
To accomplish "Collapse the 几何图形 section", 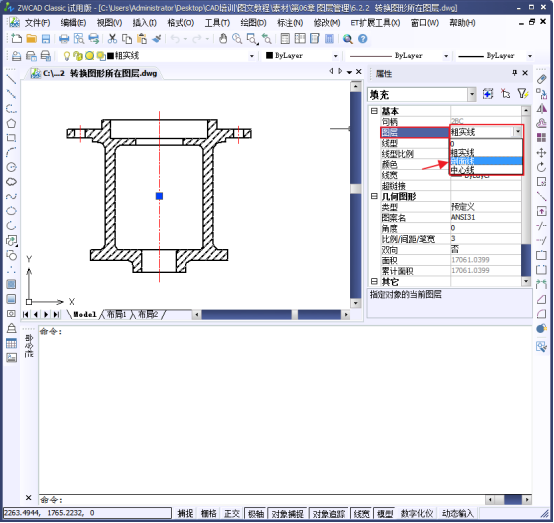I will (x=374, y=196).
